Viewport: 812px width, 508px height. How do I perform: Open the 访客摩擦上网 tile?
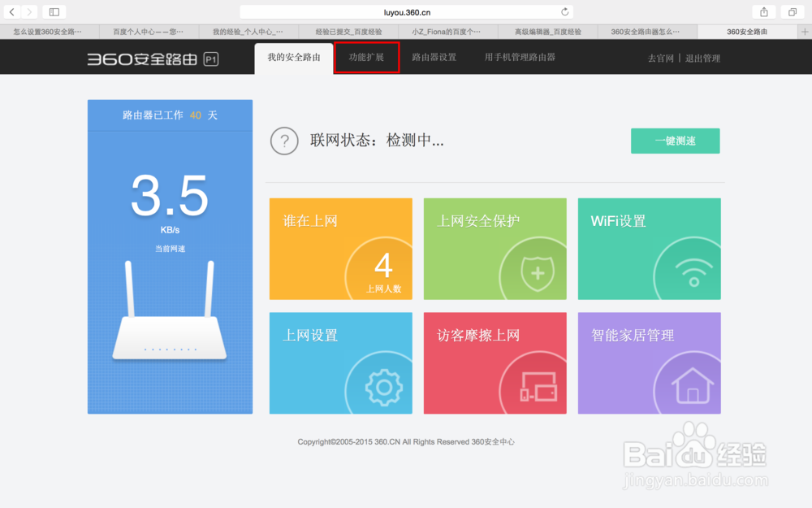(495, 363)
